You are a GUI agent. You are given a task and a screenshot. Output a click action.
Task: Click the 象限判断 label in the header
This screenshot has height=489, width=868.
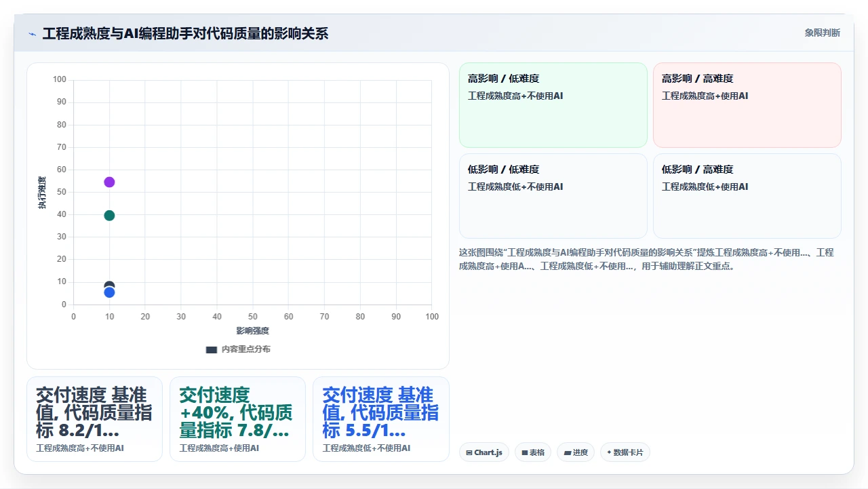[x=822, y=33]
